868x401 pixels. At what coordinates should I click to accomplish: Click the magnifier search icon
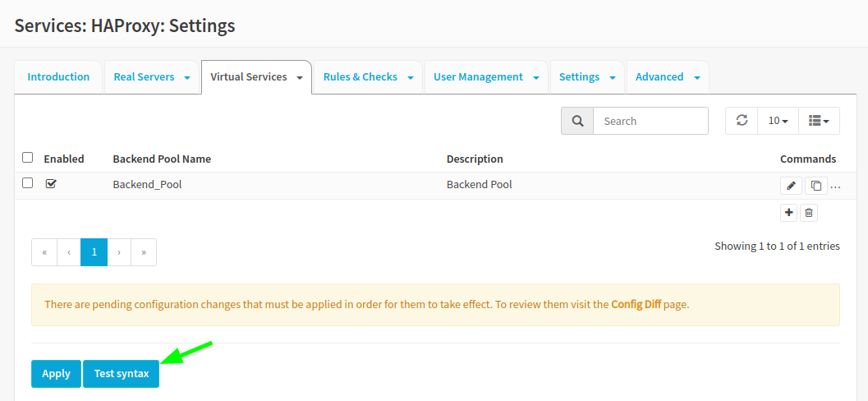click(577, 121)
